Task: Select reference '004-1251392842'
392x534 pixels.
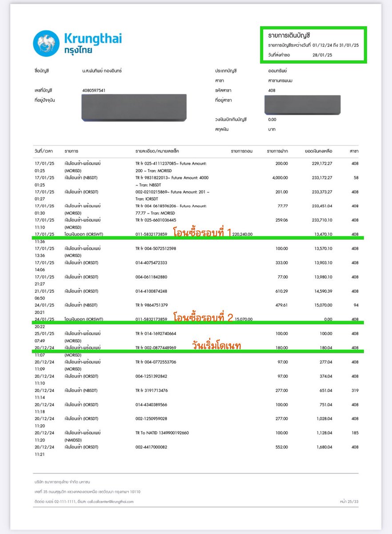Action: pos(151,376)
